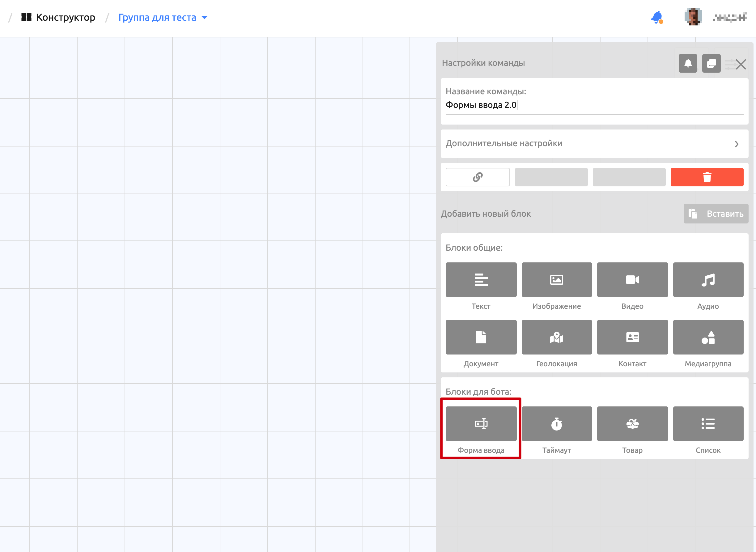Open Конструктор in the breadcrumb
Screen dimensions: 756x552
[58, 17]
